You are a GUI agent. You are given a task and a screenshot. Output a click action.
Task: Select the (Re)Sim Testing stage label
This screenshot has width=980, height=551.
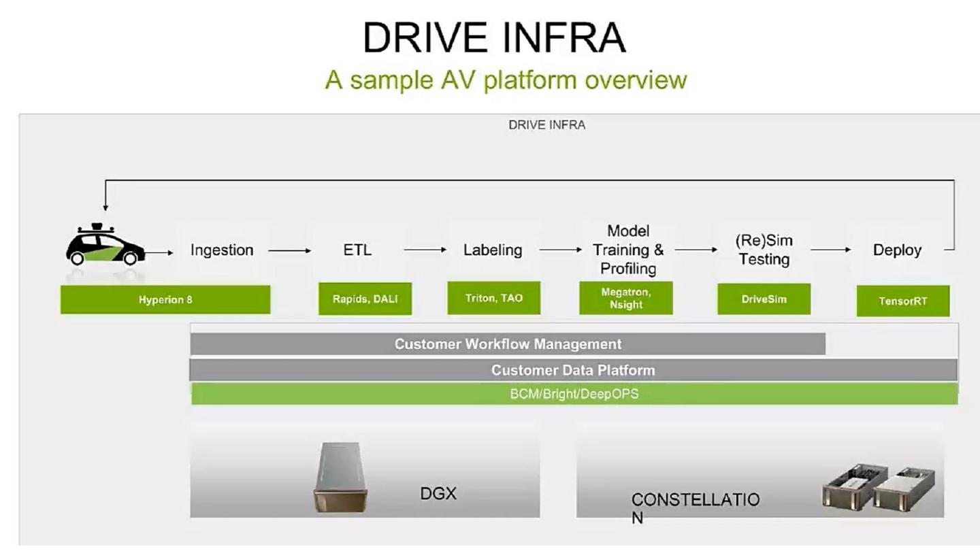764,250
